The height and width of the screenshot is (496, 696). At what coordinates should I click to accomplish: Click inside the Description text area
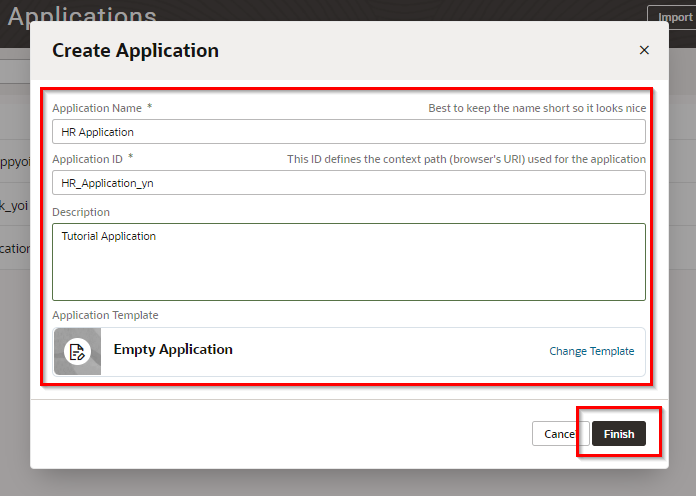pyautogui.click(x=348, y=261)
